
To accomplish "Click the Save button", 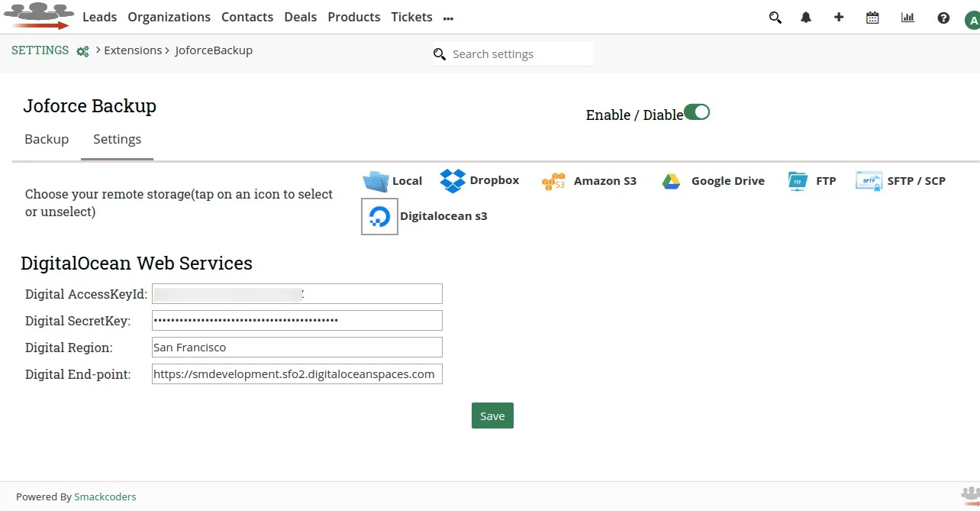I will pyautogui.click(x=492, y=416).
